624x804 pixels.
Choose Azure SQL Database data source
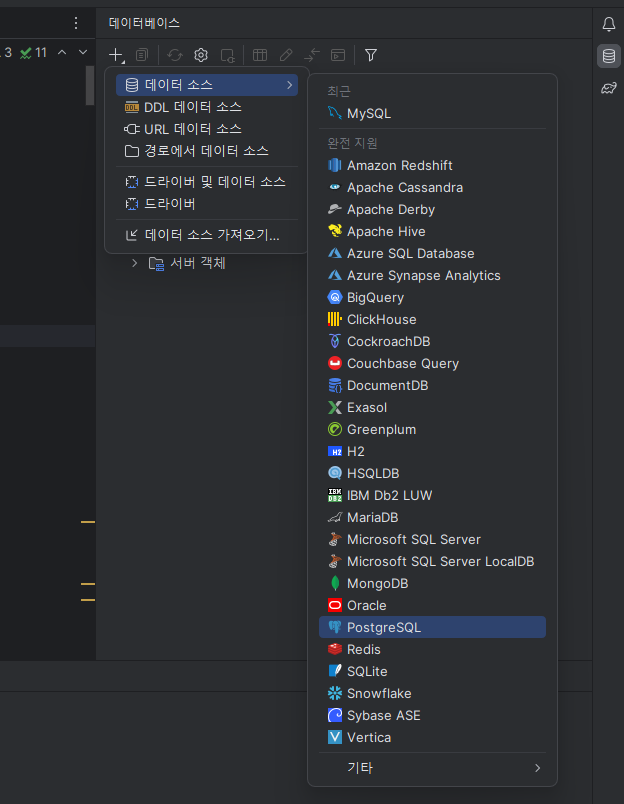(x=432, y=253)
